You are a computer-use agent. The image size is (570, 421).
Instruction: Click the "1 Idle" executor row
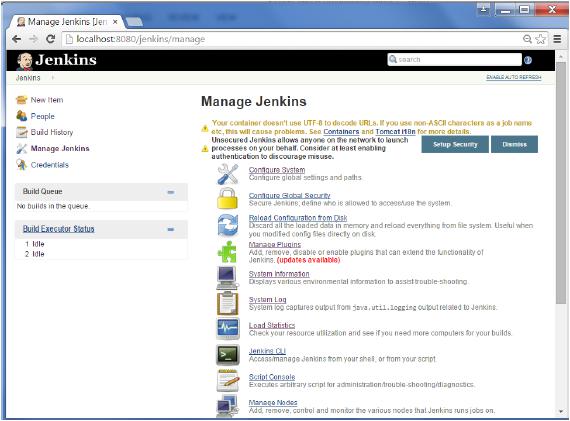click(x=35, y=244)
